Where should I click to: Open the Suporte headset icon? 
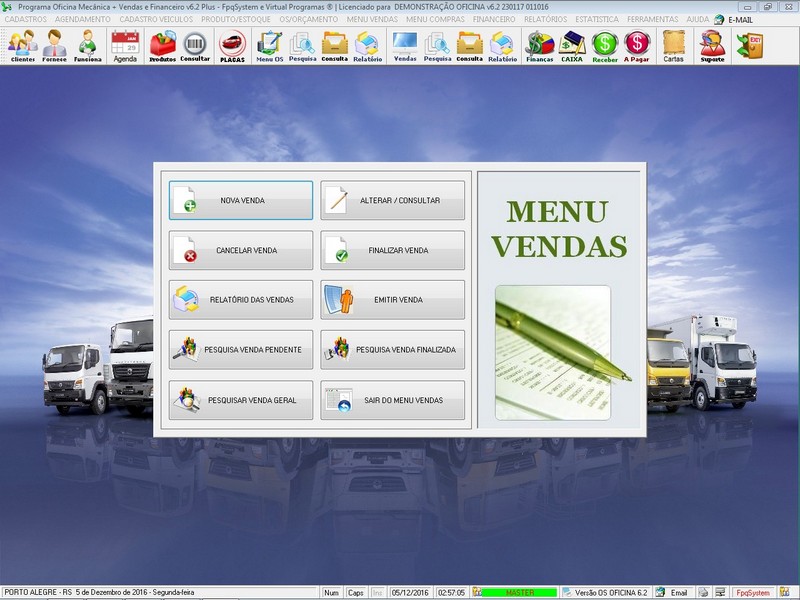712,46
